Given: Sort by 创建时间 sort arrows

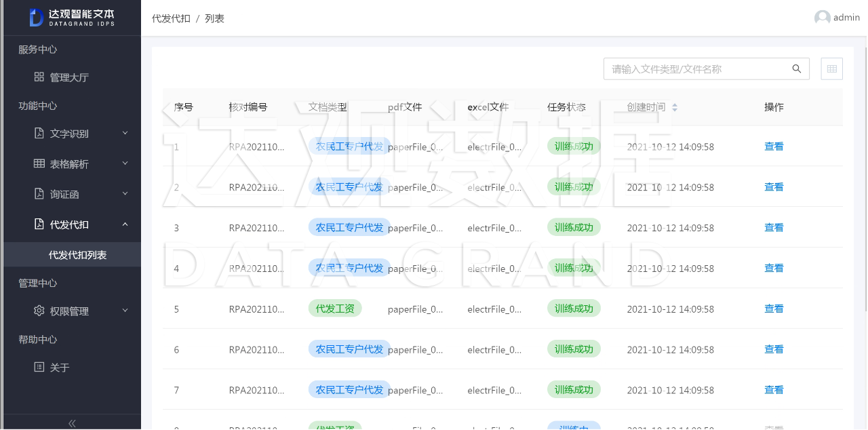Looking at the screenshot, I should click(x=675, y=107).
